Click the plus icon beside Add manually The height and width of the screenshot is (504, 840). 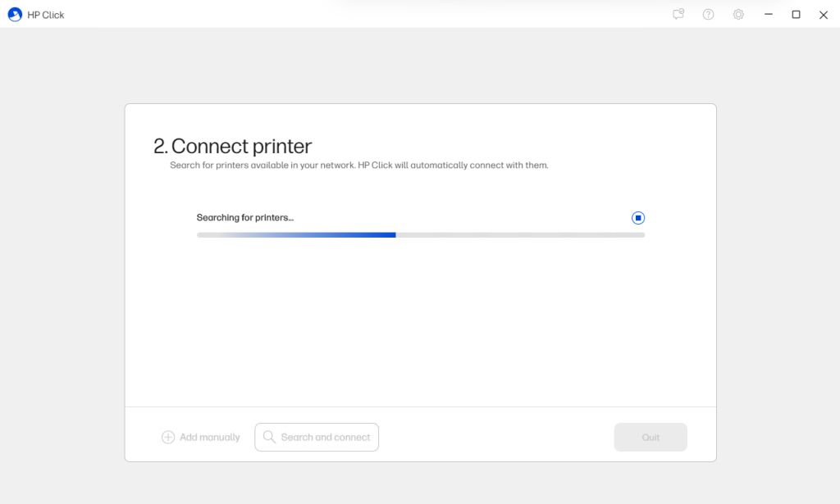click(x=167, y=437)
